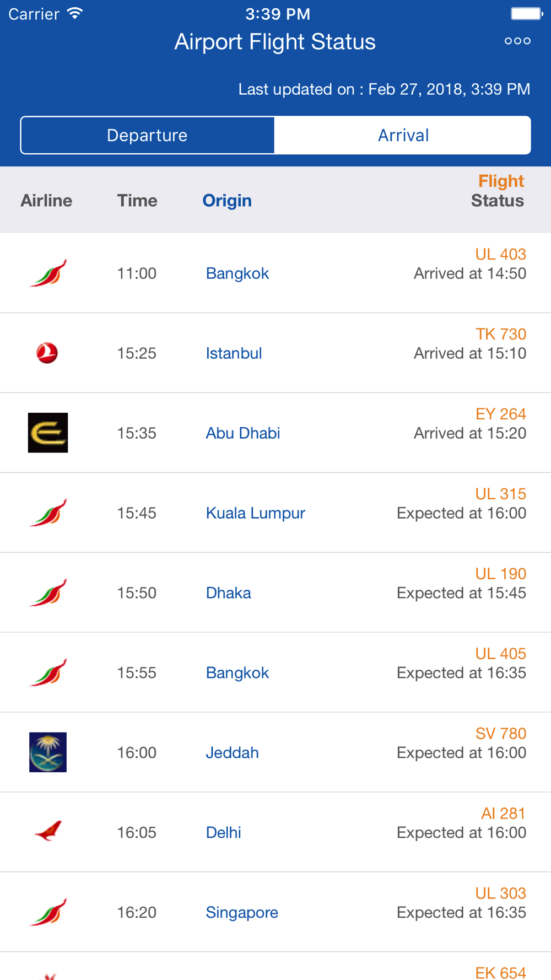Screen dimensions: 551x980
Task: Open the three-dot more options menu
Action: tap(517, 41)
